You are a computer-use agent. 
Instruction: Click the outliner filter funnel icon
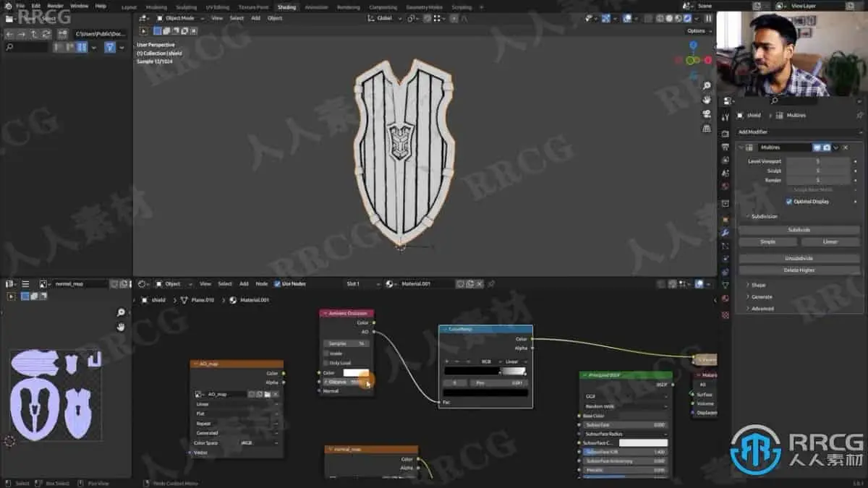click(110, 46)
